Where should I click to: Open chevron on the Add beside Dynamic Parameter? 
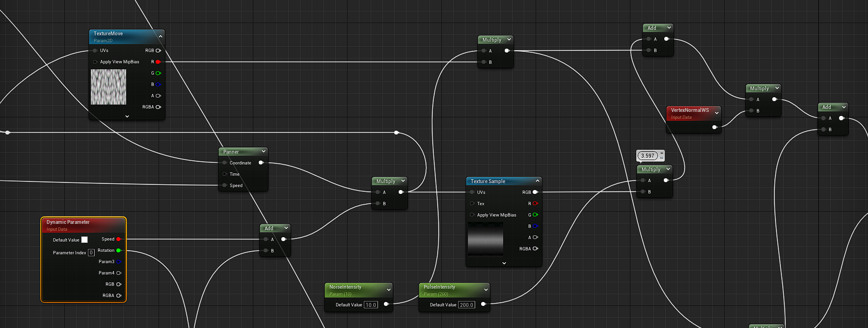(286, 228)
